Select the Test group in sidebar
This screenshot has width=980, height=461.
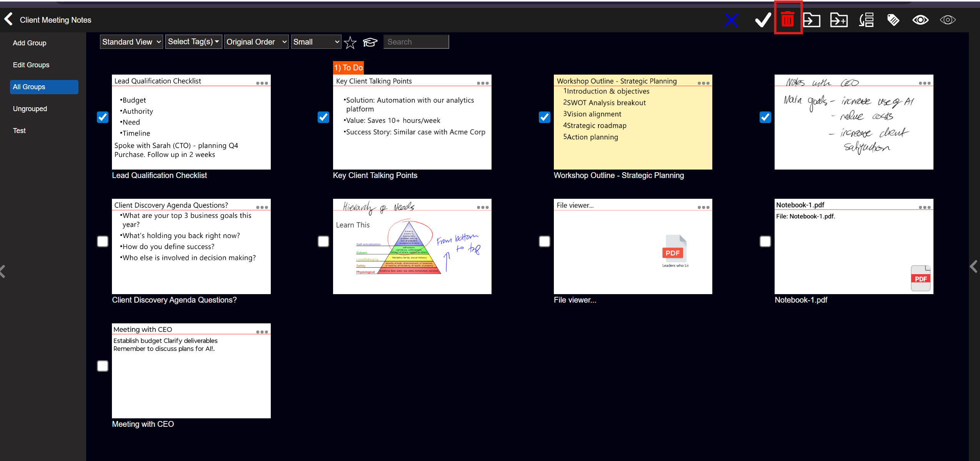click(x=19, y=131)
